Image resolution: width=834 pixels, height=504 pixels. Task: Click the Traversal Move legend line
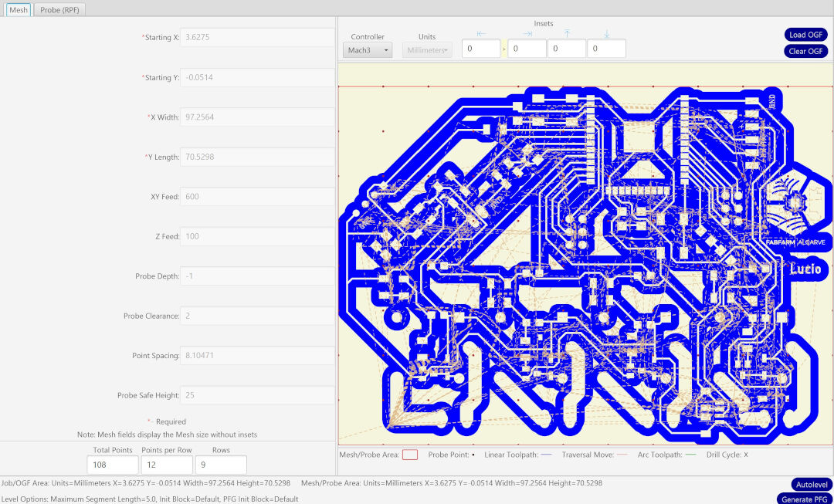[622, 455]
